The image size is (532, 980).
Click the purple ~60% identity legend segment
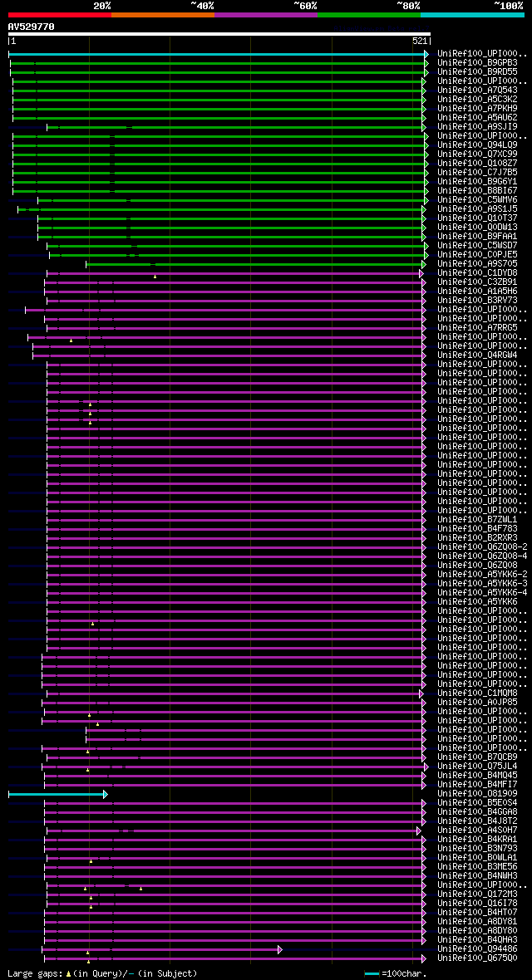266,14
